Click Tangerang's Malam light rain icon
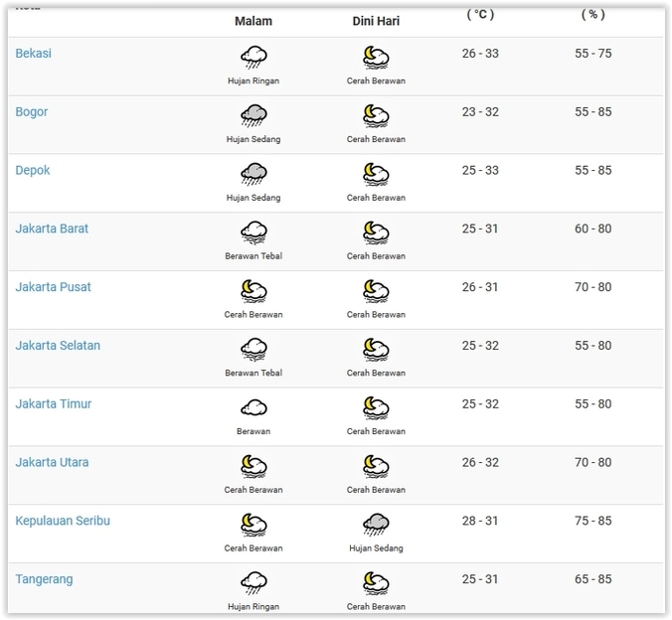The image size is (672, 620). (253, 582)
